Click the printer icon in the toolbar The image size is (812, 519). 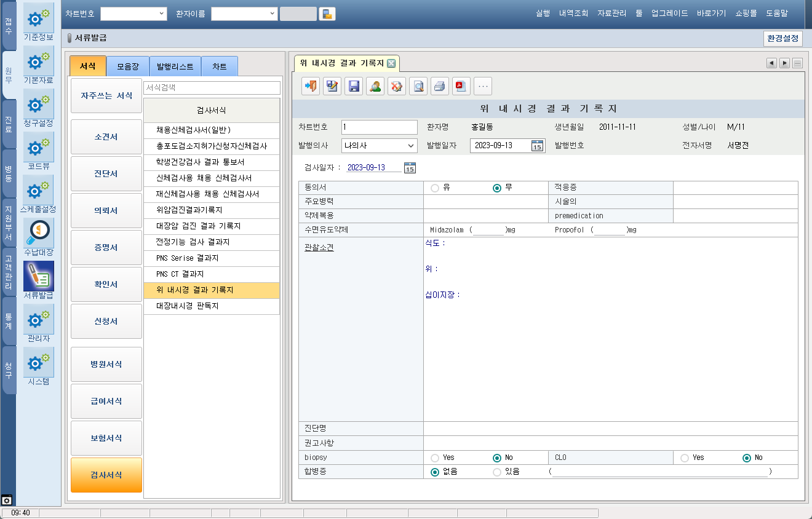tap(439, 87)
